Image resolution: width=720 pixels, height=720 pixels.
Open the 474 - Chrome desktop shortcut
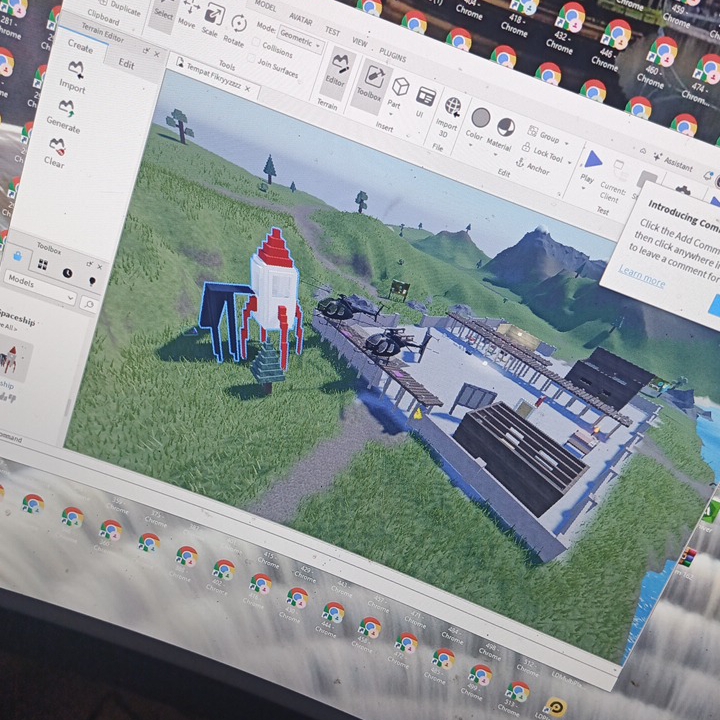pyautogui.click(x=701, y=79)
